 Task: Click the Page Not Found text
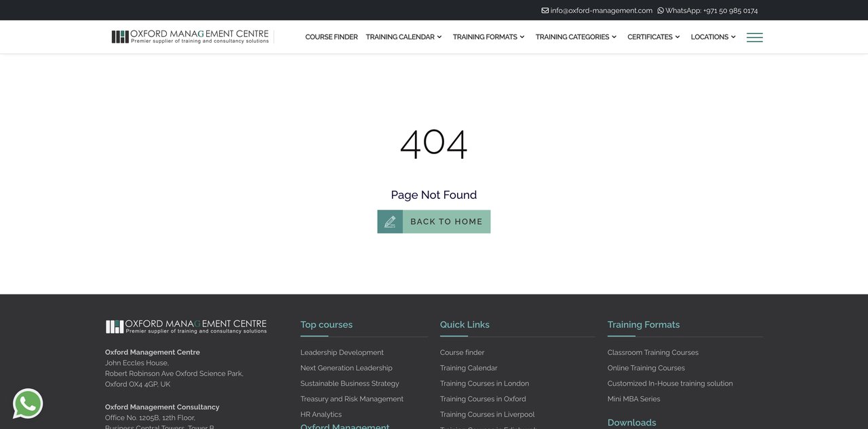tap(434, 195)
